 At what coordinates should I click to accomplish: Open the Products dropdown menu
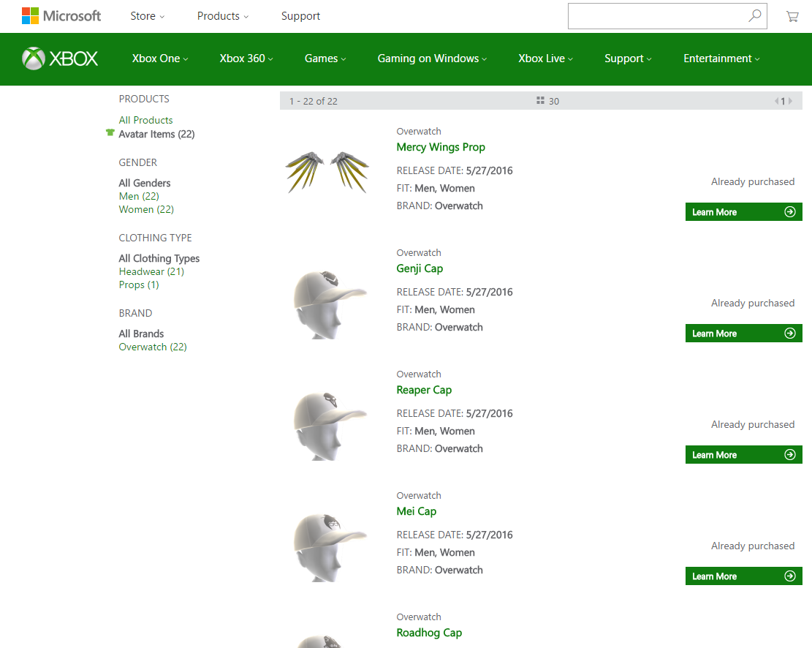(x=223, y=16)
